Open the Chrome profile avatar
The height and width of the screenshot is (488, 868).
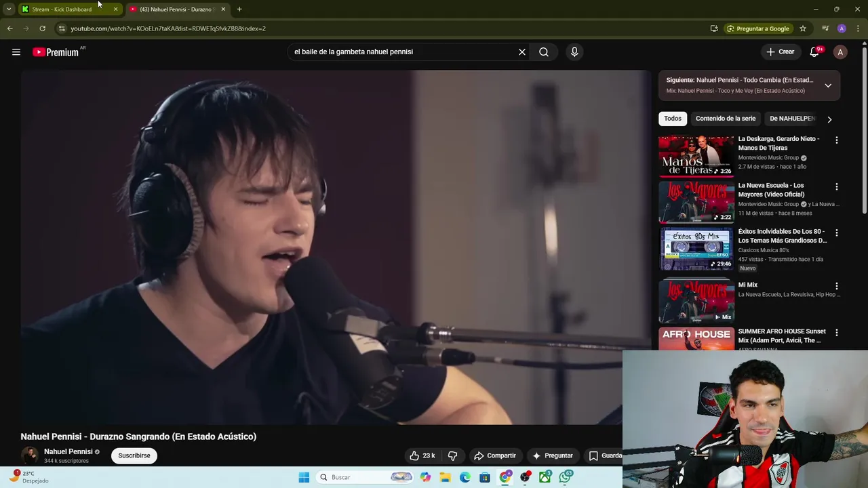pyautogui.click(x=842, y=28)
